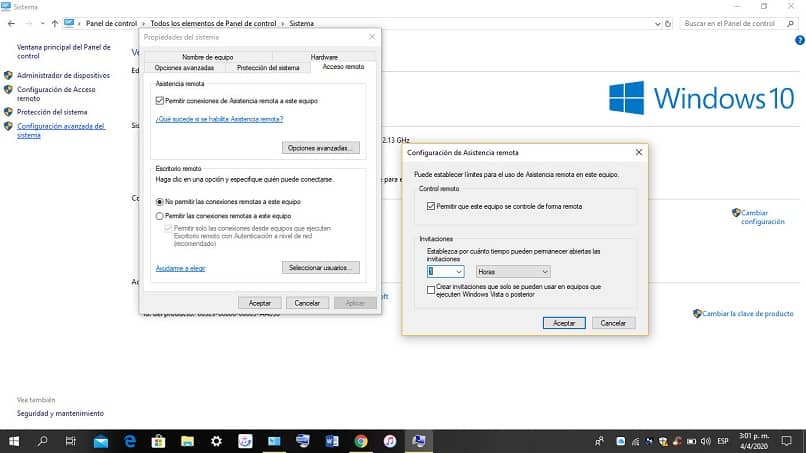Click Panel de control breadcrumb
The height and width of the screenshot is (453, 806).
111,24
